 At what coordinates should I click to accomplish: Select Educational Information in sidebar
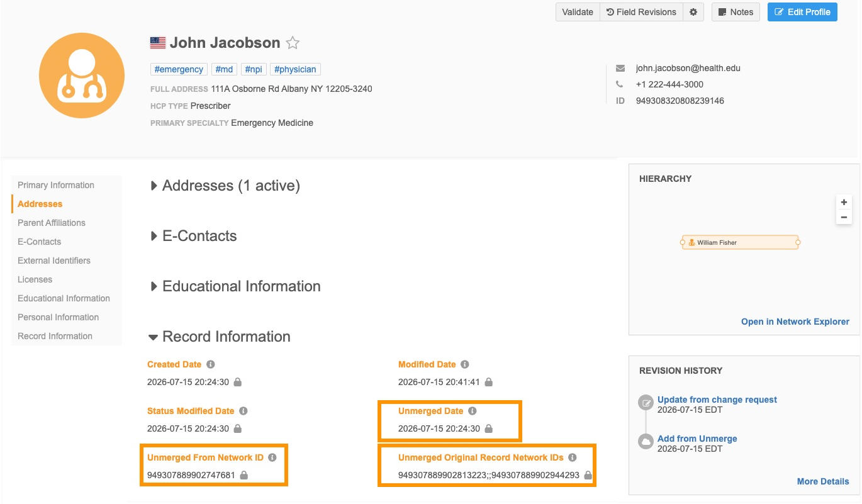(64, 298)
